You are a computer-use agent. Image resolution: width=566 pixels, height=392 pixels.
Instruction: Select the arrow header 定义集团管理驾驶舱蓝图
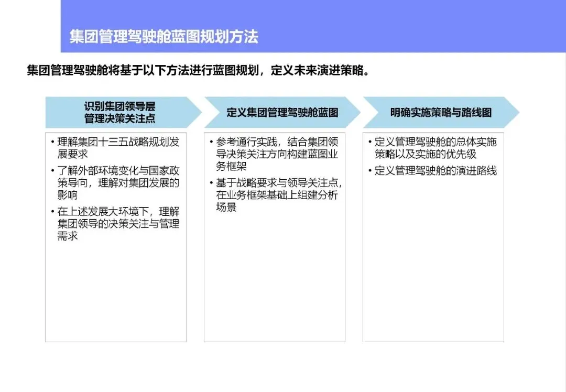(x=282, y=112)
